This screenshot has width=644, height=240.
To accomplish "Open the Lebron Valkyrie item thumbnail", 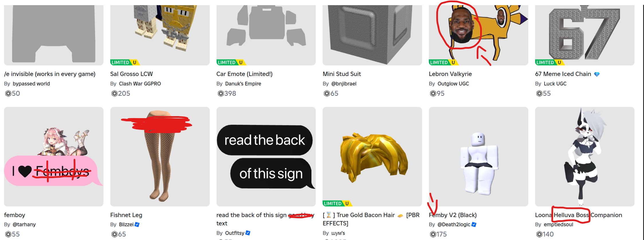I will [478, 35].
